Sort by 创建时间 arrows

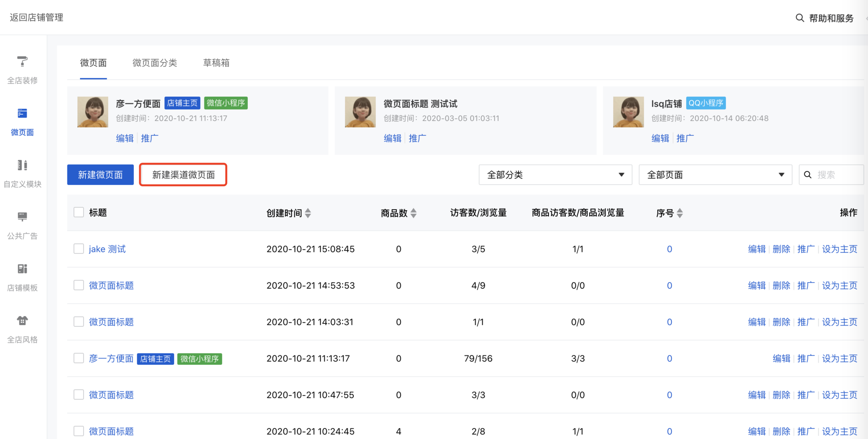[x=308, y=213]
